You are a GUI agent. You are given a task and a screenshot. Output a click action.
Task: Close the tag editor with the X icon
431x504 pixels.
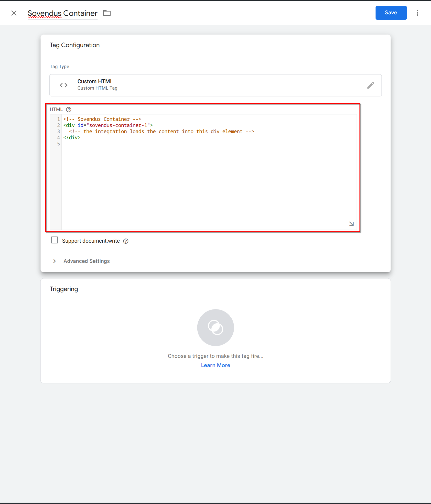(14, 13)
